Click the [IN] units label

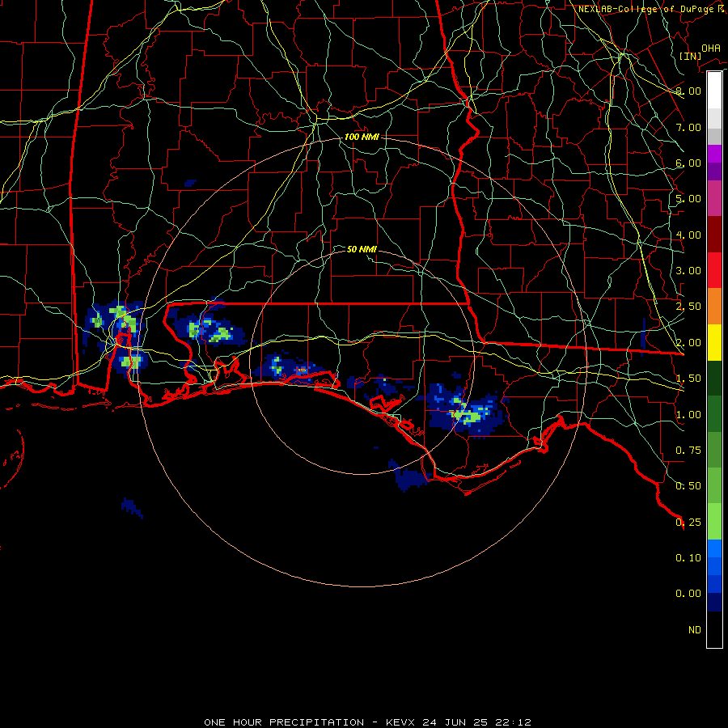(x=690, y=56)
